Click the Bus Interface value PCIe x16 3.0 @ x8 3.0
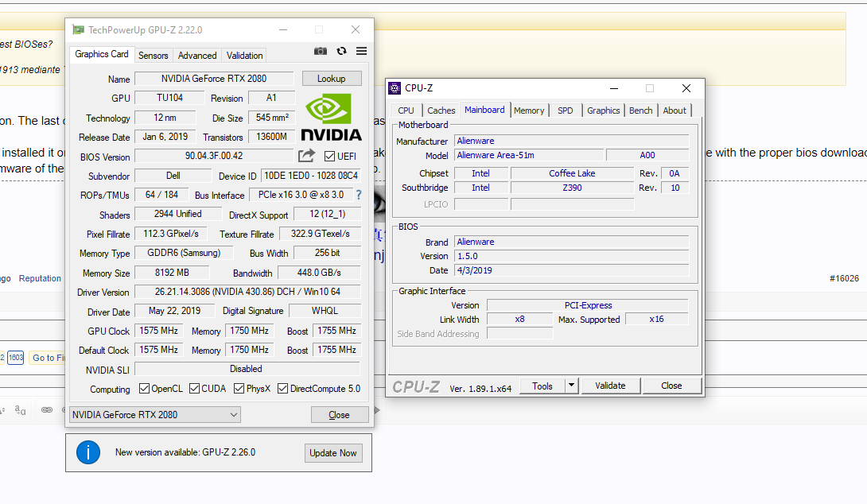 pos(301,195)
